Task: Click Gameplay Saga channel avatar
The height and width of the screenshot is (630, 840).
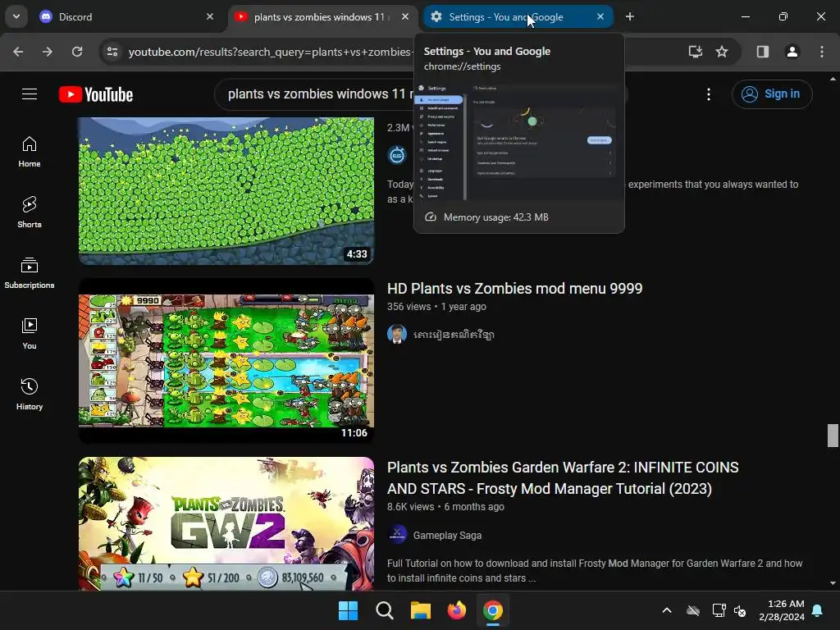Action: 397,534
